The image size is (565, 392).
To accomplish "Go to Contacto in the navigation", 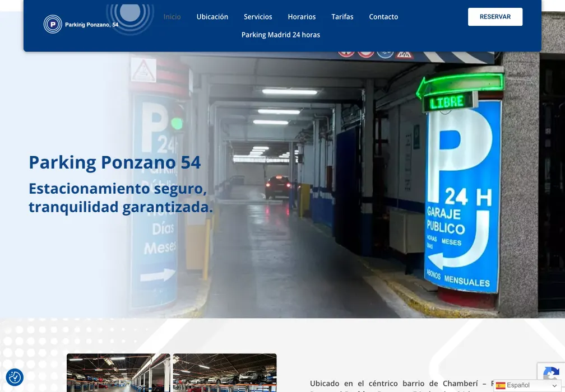I will click(383, 17).
